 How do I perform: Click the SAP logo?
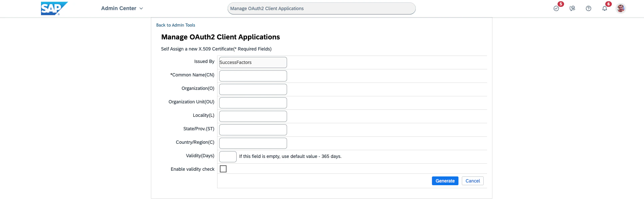pos(54,8)
